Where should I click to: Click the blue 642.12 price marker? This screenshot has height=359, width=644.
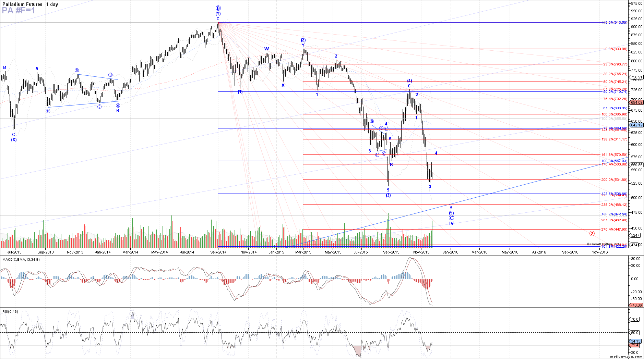point(636,125)
